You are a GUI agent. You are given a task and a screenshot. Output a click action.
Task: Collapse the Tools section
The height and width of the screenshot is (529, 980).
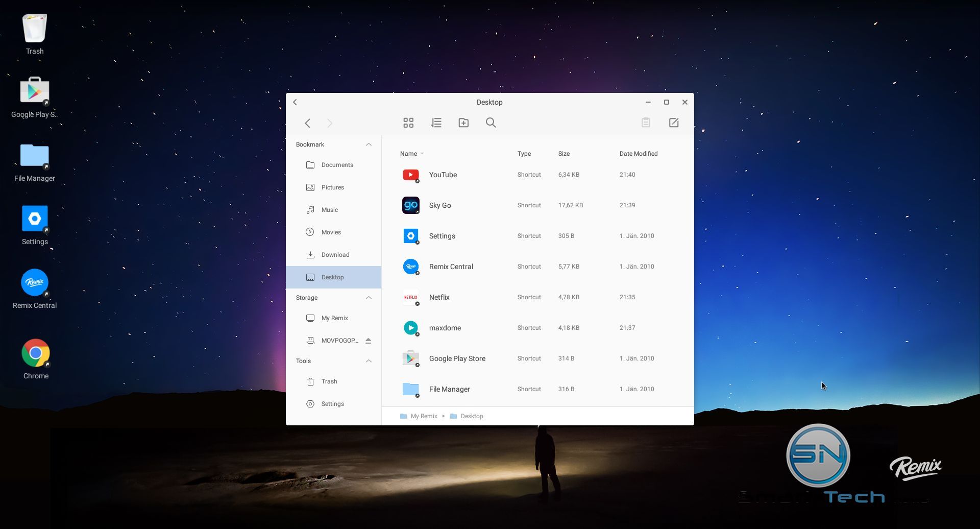pyautogui.click(x=369, y=361)
